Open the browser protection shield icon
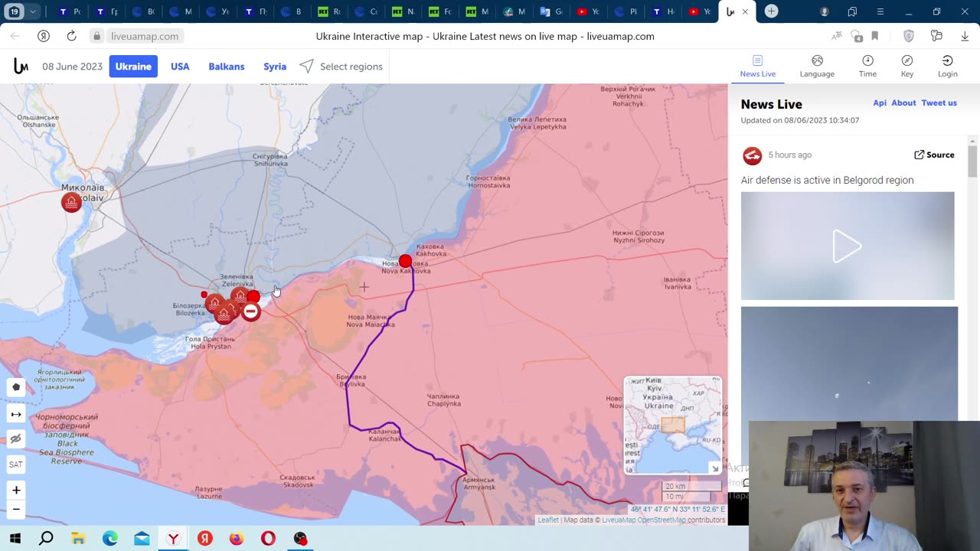This screenshot has width=980, height=551. point(909,36)
